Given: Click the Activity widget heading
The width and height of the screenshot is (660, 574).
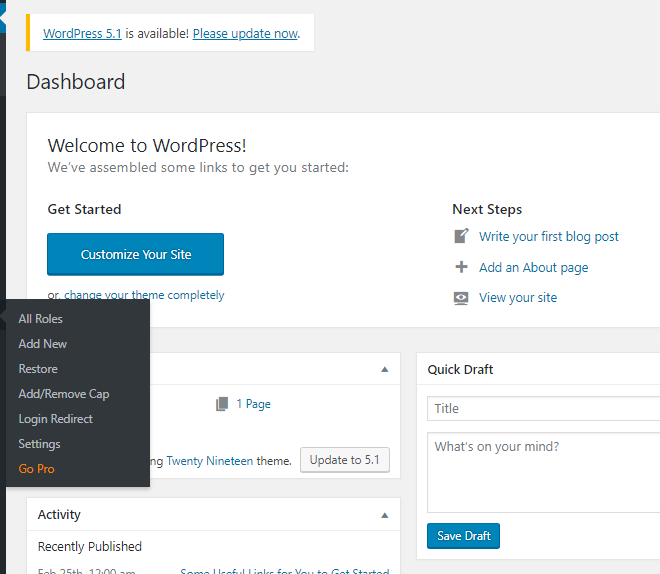Looking at the screenshot, I should pos(59,514).
